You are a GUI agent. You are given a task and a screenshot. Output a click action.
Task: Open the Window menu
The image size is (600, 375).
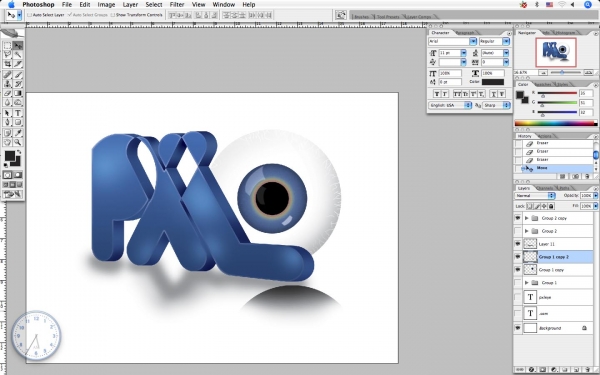(x=223, y=5)
